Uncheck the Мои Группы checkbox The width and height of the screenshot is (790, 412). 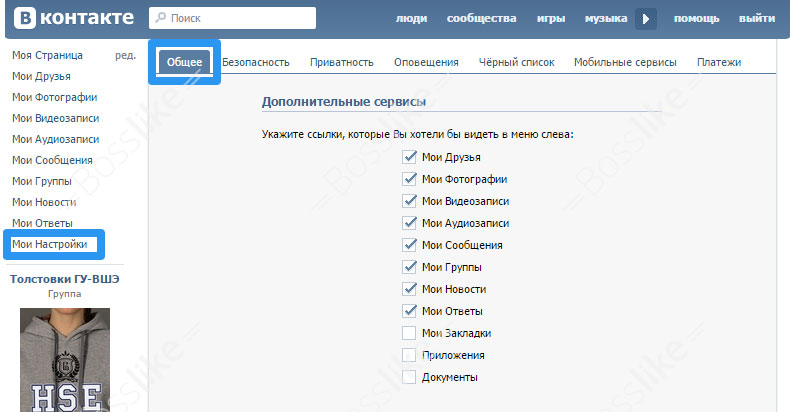409,267
